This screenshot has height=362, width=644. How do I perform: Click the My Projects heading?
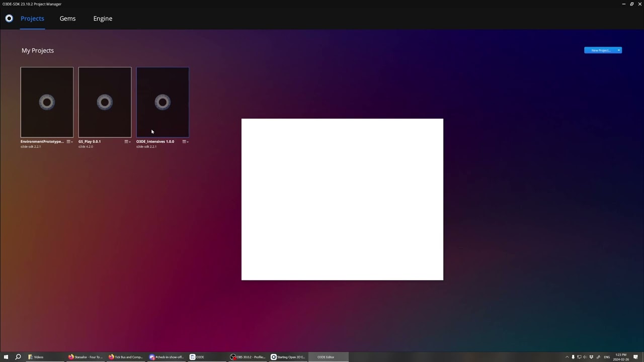tap(38, 50)
